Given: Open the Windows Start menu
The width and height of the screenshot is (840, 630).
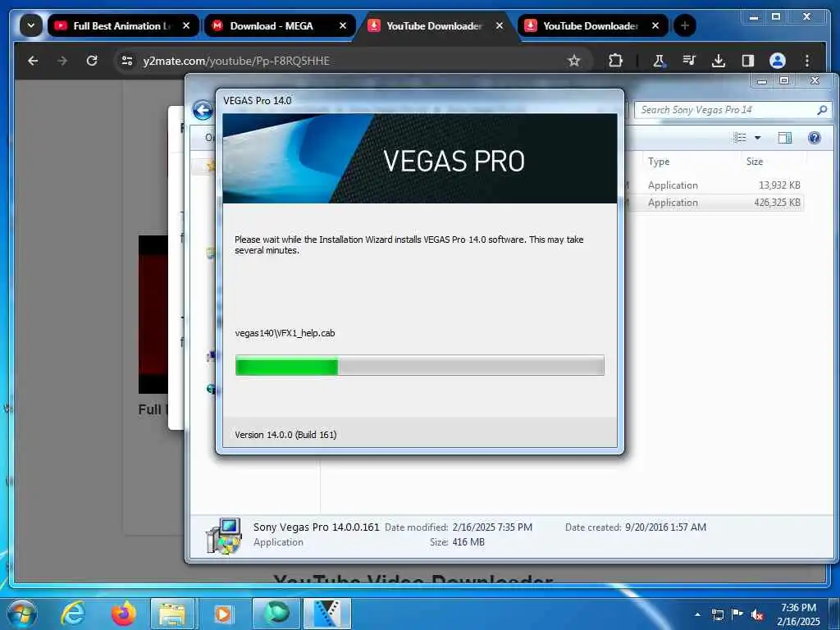Looking at the screenshot, I should point(21,614).
